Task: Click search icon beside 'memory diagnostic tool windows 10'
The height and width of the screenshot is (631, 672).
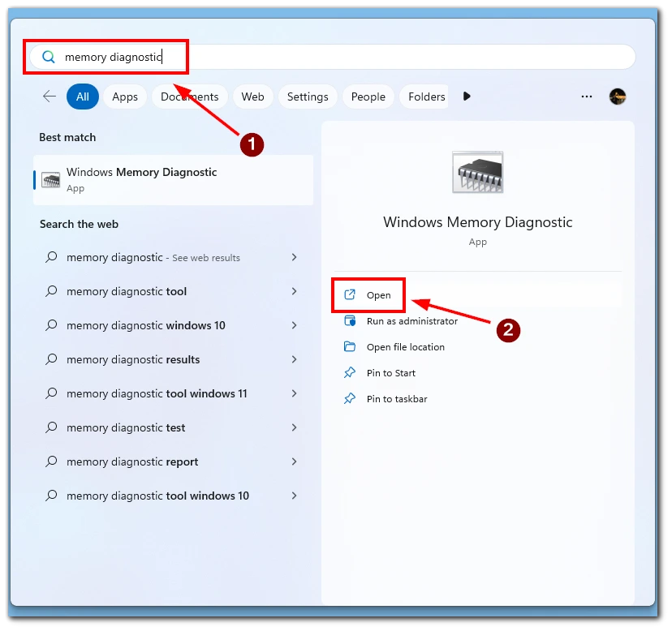Action: coord(51,496)
